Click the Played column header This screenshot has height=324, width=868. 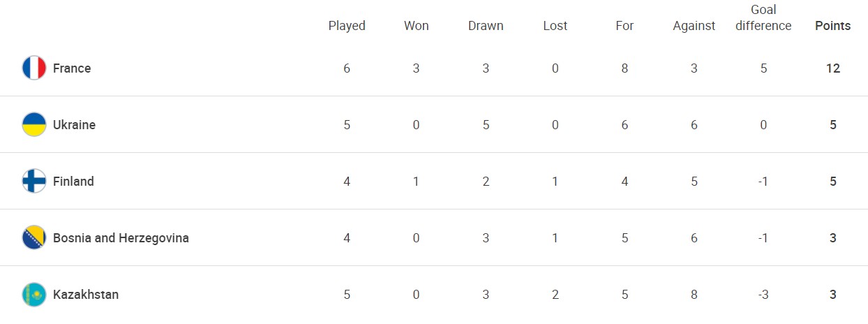(x=347, y=26)
